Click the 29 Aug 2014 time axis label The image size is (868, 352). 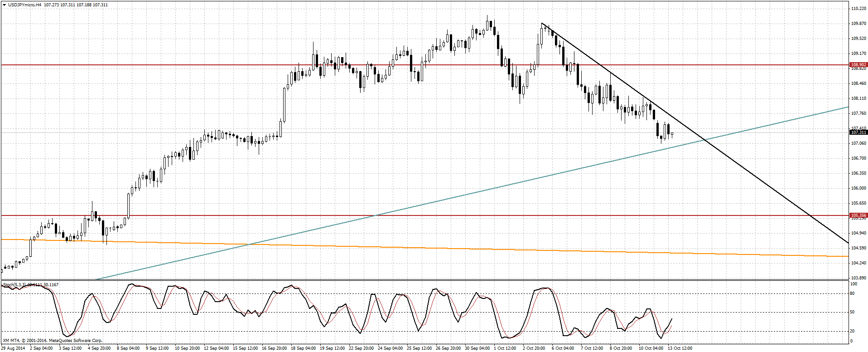coord(13,348)
